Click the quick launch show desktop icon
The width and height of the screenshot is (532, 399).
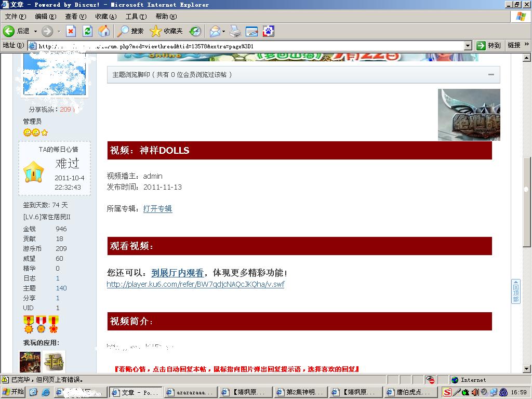[33, 392]
